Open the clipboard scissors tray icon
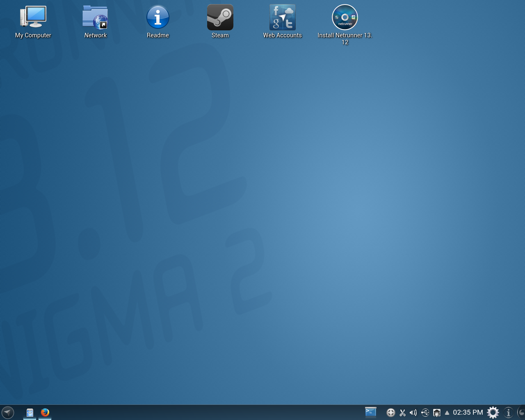 click(402, 413)
